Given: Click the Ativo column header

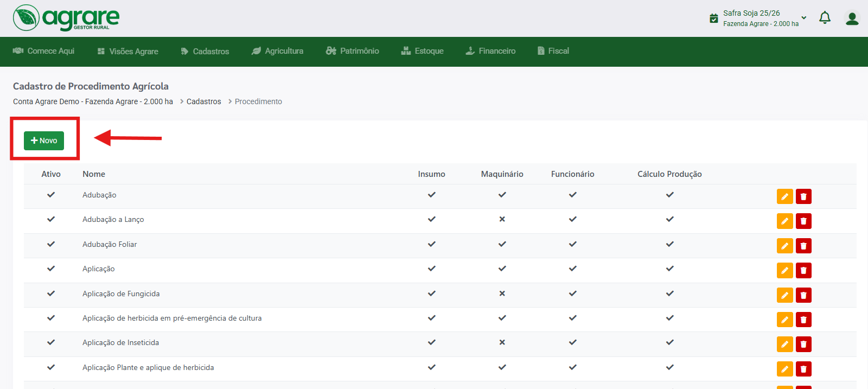Looking at the screenshot, I should coord(51,174).
